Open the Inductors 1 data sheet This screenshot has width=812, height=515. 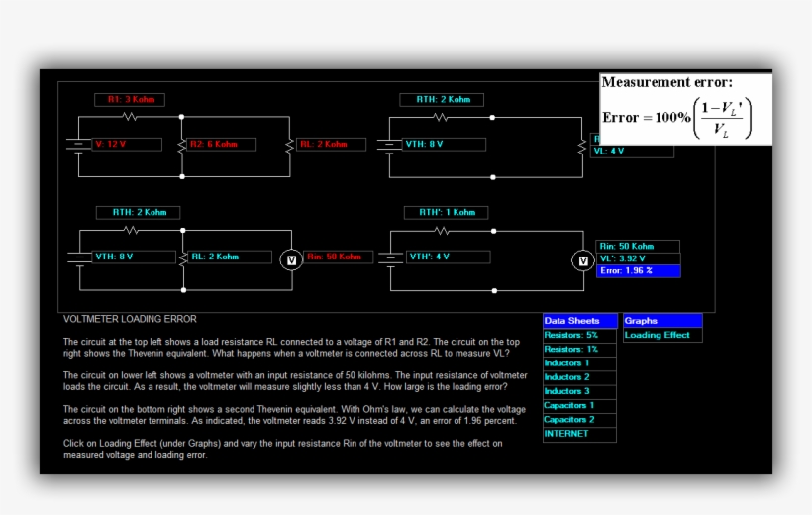pos(579,363)
